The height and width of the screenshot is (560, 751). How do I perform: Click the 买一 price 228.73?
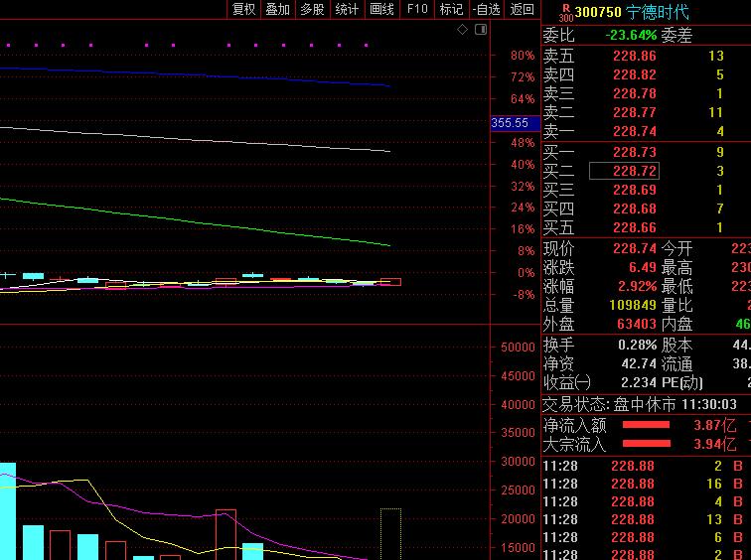[x=634, y=152]
